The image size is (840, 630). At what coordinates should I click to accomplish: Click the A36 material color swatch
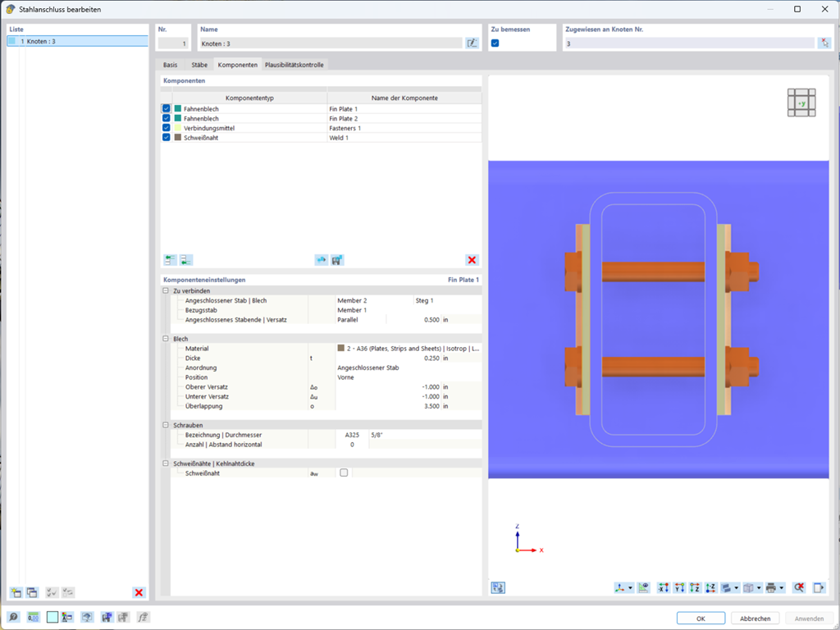(x=340, y=348)
